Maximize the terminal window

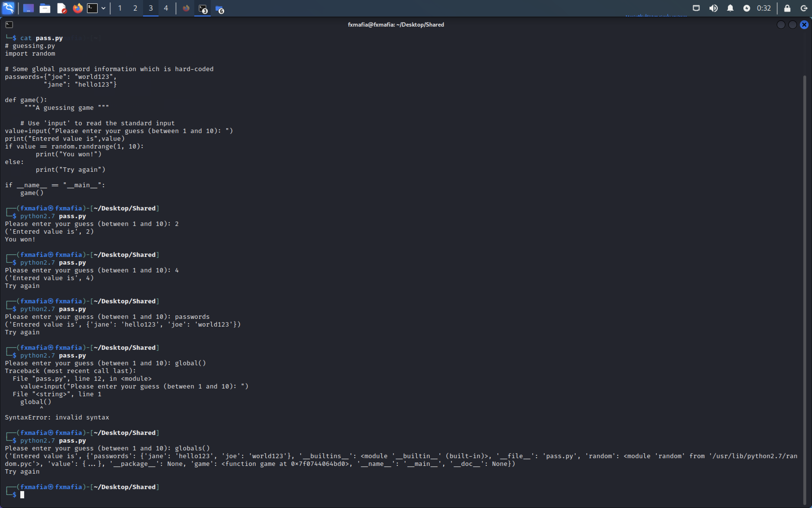point(792,24)
